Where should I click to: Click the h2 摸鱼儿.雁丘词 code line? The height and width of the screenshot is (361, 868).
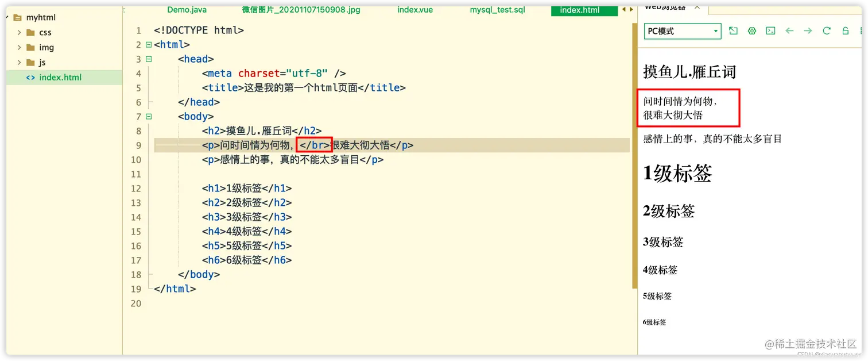(x=262, y=131)
